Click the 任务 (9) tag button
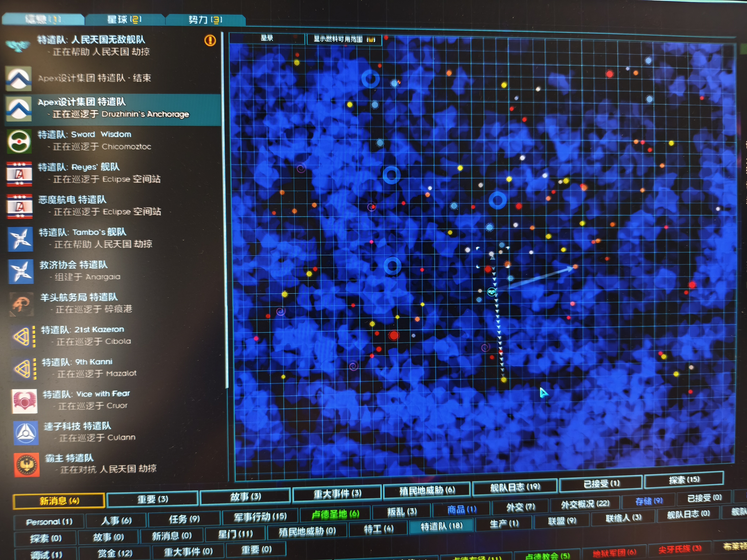The image size is (747, 560). point(184,519)
